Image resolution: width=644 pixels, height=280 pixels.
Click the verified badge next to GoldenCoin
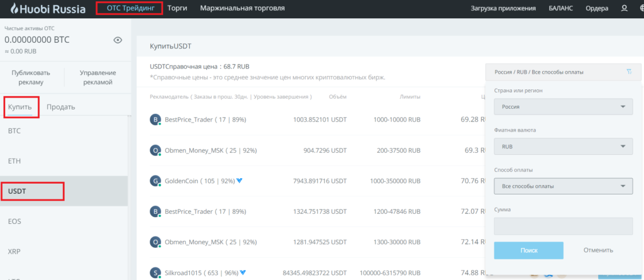240,181
